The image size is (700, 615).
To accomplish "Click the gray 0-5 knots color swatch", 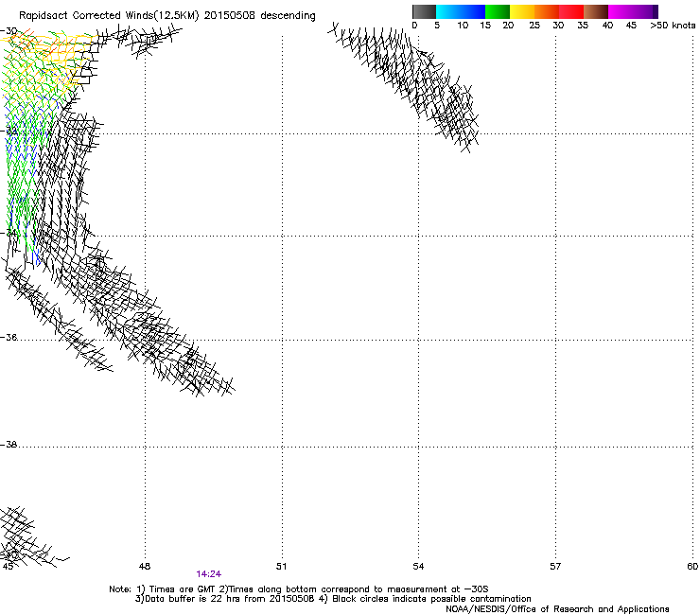I will 424,11.
